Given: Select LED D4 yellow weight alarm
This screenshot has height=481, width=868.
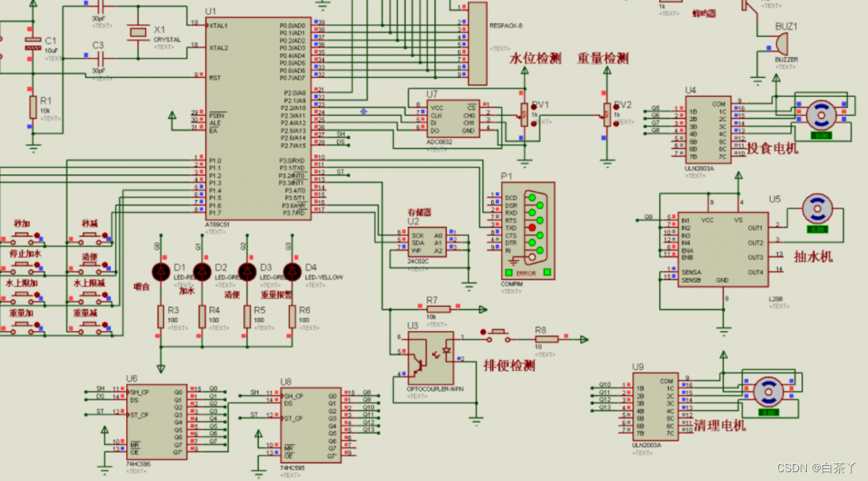Looking at the screenshot, I should pyautogui.click(x=293, y=271).
